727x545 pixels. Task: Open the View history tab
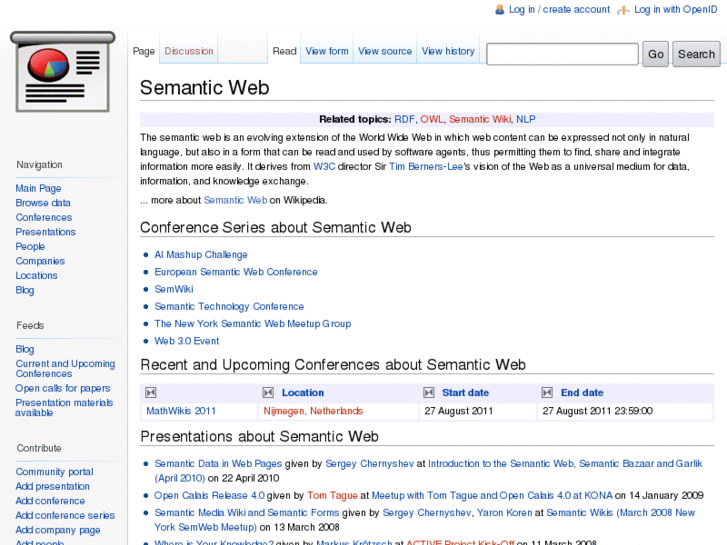coord(448,51)
